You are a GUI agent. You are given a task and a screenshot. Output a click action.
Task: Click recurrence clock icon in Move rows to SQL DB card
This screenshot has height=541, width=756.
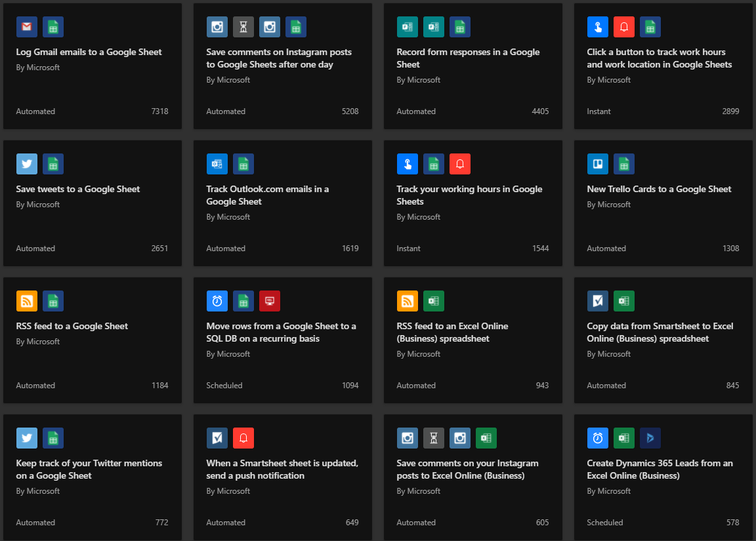(217, 301)
